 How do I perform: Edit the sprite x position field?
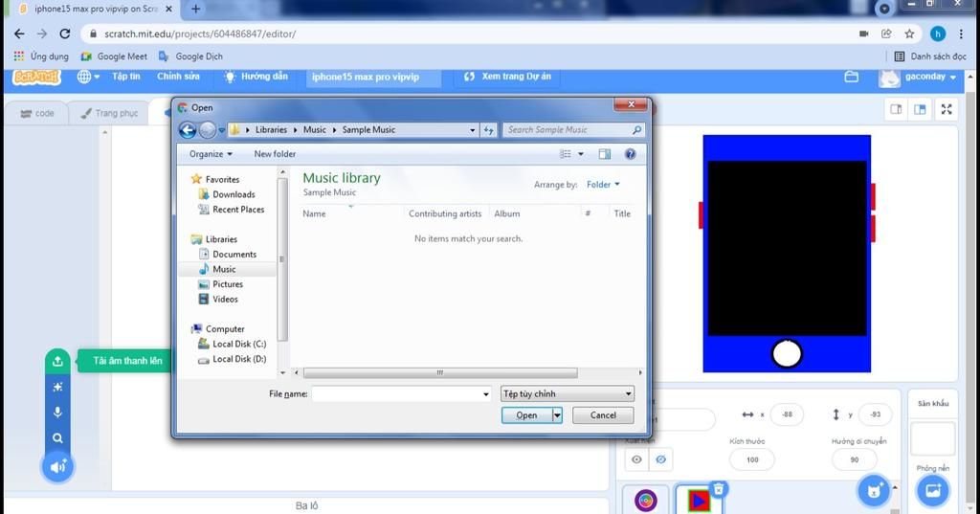point(787,413)
